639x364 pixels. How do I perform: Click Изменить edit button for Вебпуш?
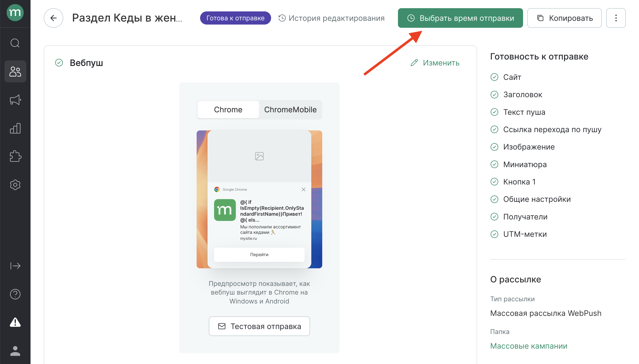pos(434,63)
